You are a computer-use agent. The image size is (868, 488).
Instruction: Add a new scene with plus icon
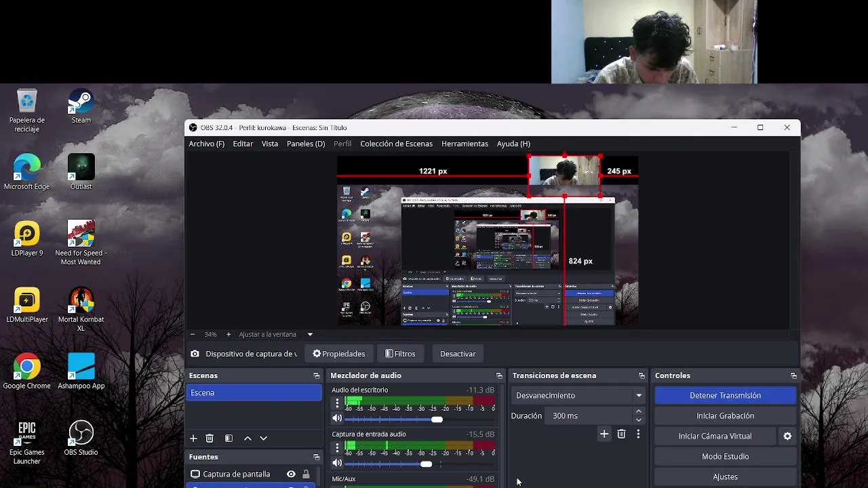[193, 439]
